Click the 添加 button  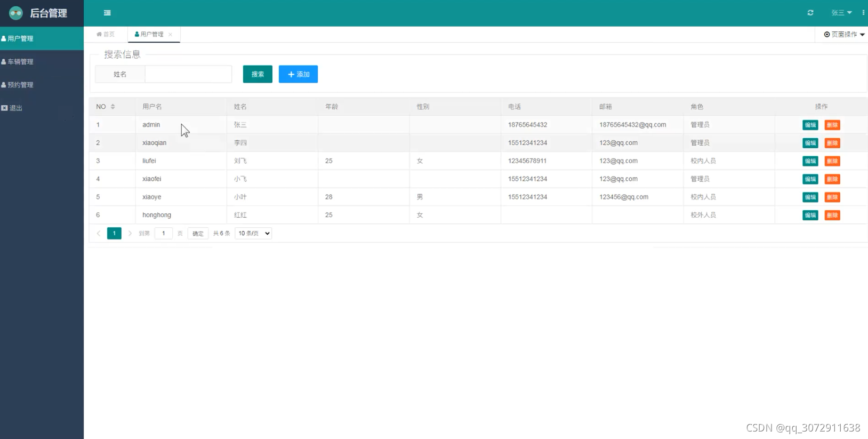coord(298,74)
